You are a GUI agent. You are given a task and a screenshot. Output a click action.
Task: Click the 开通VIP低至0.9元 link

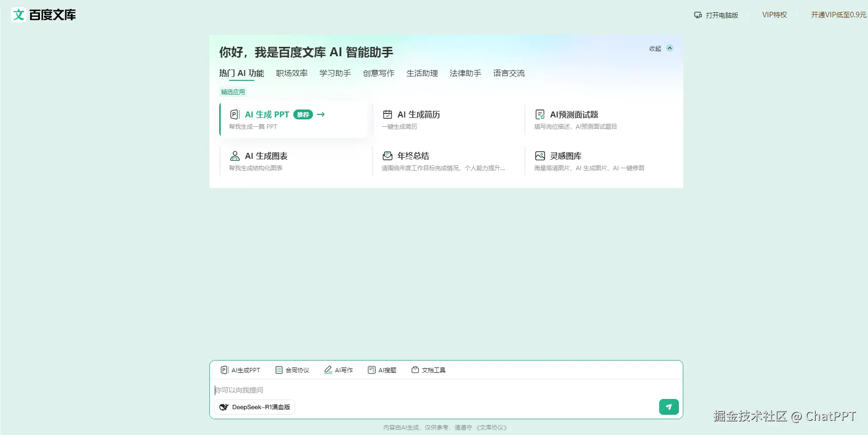click(839, 15)
